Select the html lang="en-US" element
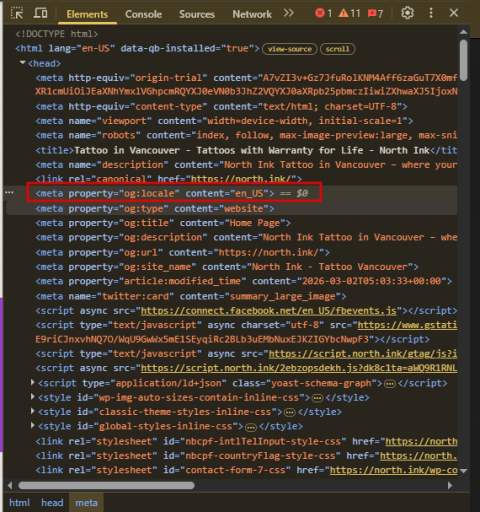This screenshot has height=512, width=480. pyautogui.click(x=137, y=48)
